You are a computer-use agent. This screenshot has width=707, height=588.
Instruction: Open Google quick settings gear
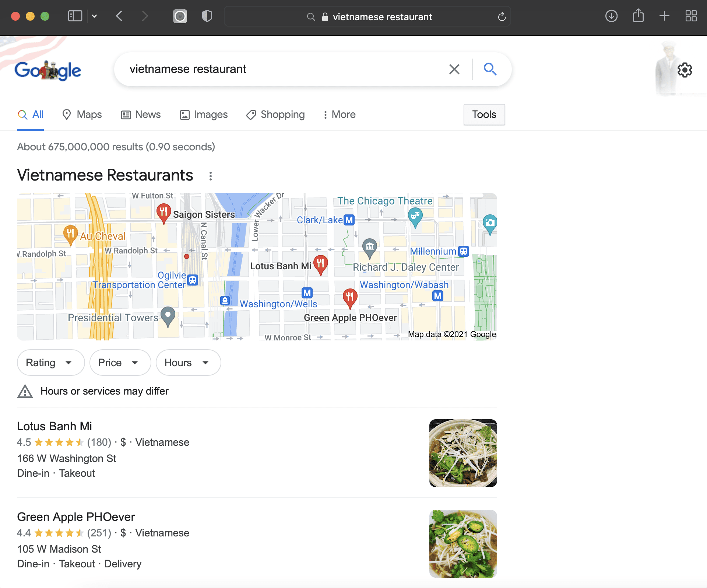coord(685,70)
